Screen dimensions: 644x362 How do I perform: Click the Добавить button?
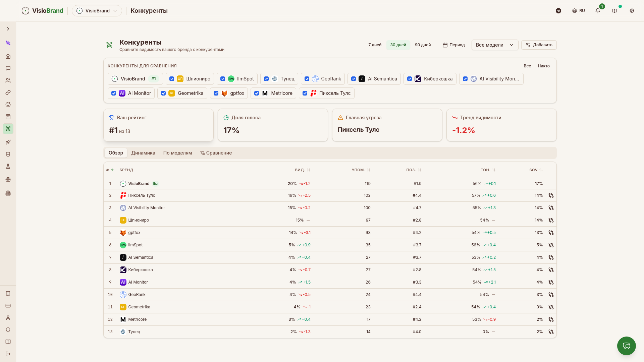[539, 45]
